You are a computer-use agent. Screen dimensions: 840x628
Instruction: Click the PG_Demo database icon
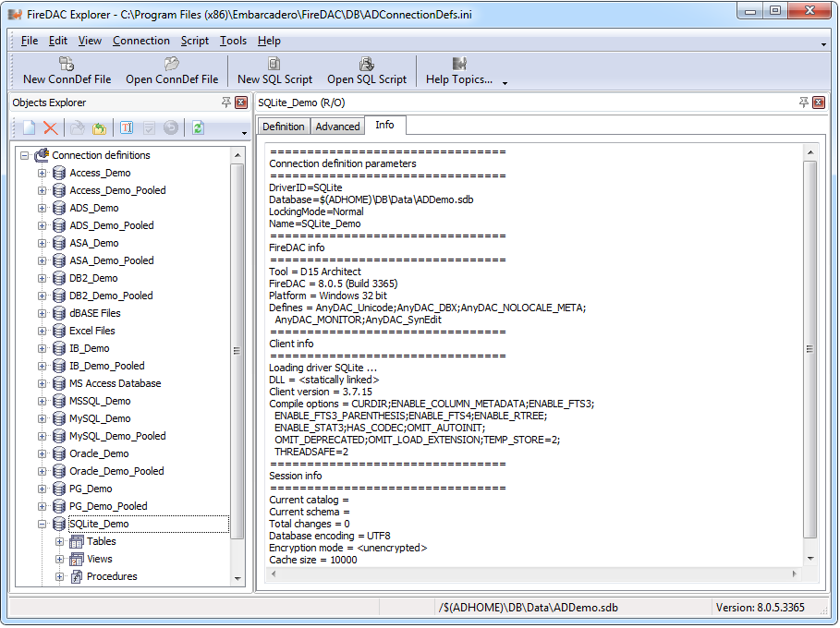coord(59,489)
